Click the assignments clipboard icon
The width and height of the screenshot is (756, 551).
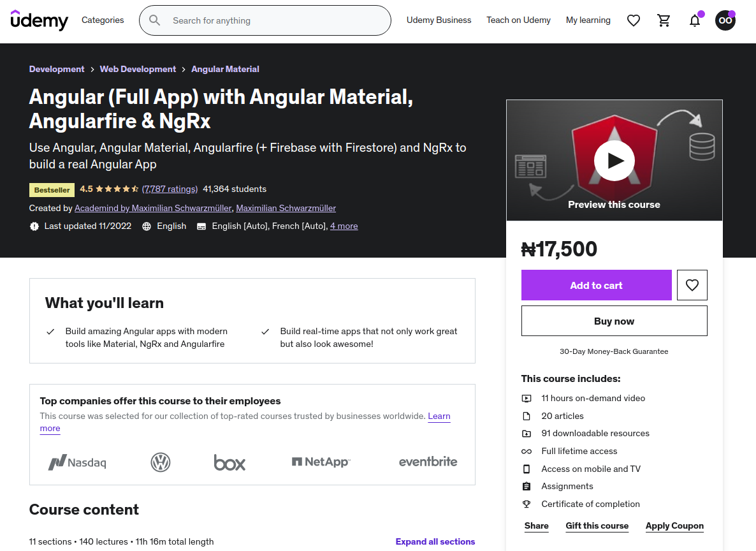pyautogui.click(x=527, y=487)
